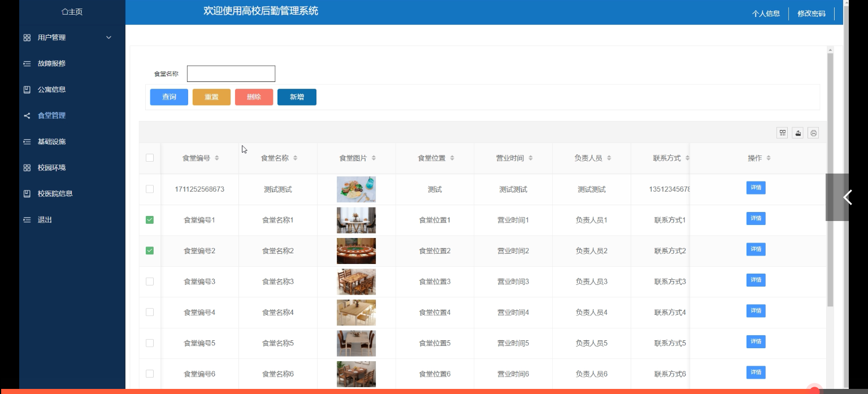Click 详情 button for 食堂名称2 row

click(756, 249)
